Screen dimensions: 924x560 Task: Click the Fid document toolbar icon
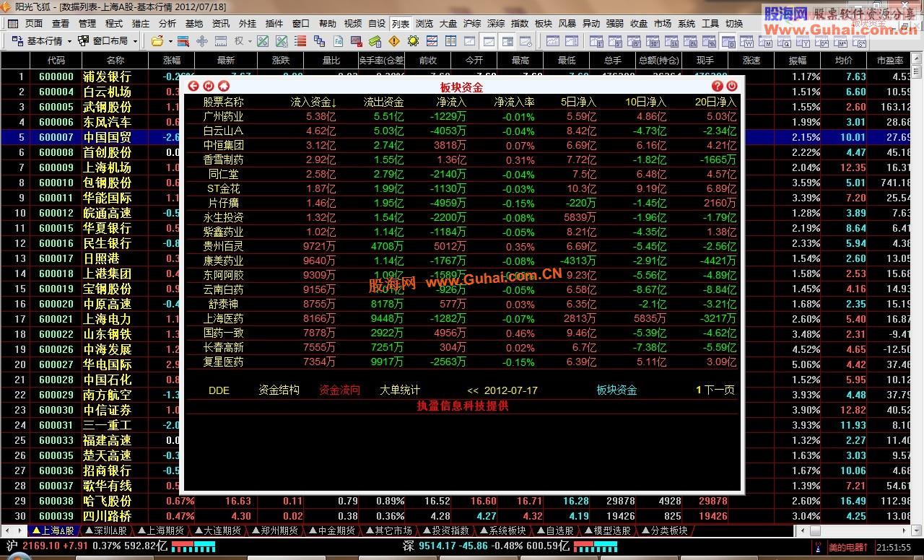pos(338,41)
